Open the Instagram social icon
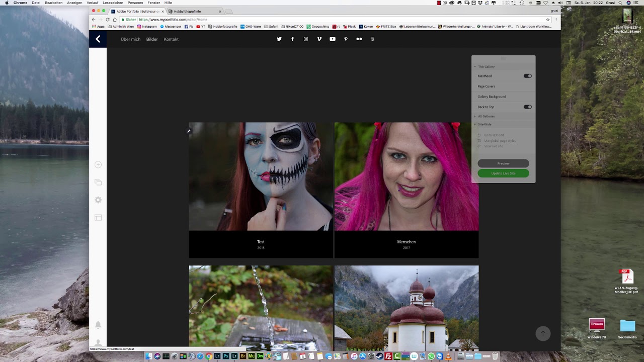This screenshot has width=644, height=362. (x=306, y=39)
